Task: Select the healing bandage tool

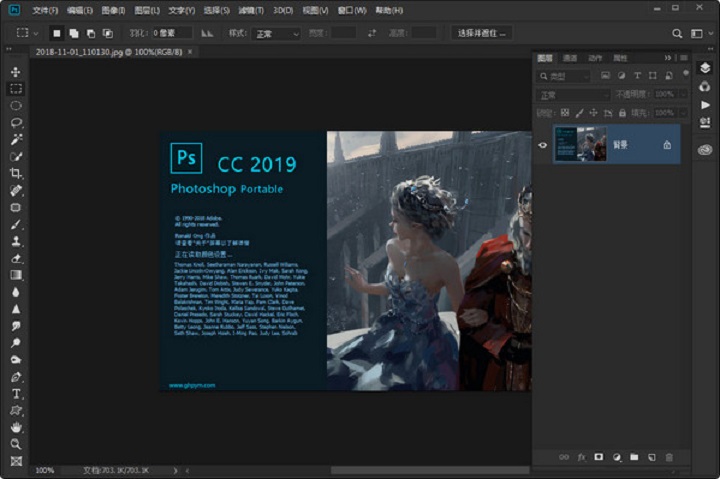Action: (x=16, y=190)
